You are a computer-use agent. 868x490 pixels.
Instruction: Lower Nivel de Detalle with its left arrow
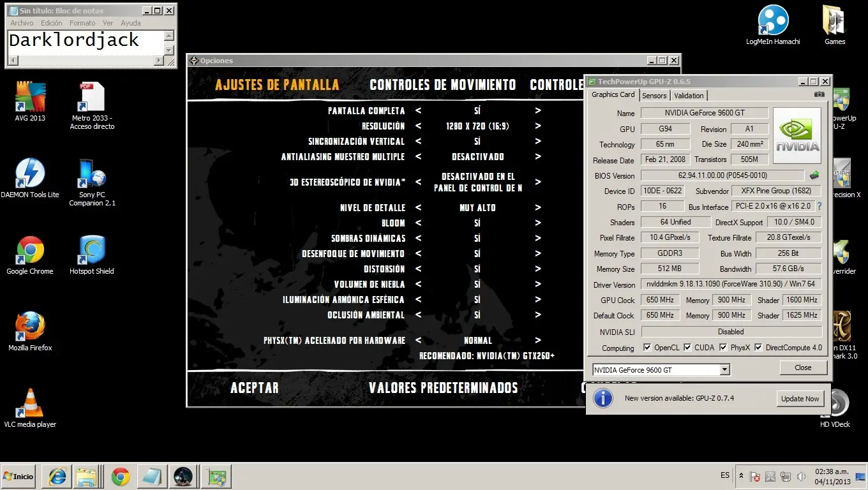(x=418, y=207)
